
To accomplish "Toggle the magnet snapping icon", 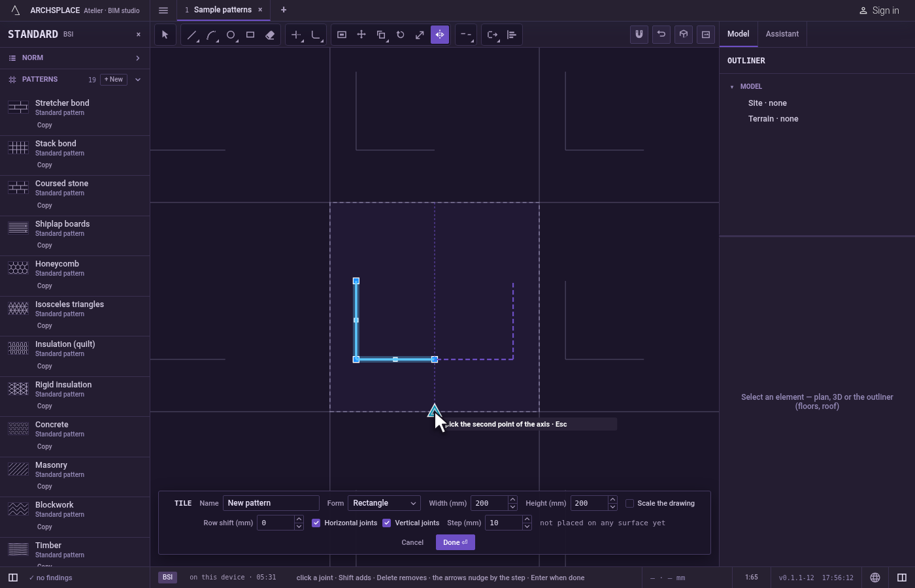I will (639, 35).
